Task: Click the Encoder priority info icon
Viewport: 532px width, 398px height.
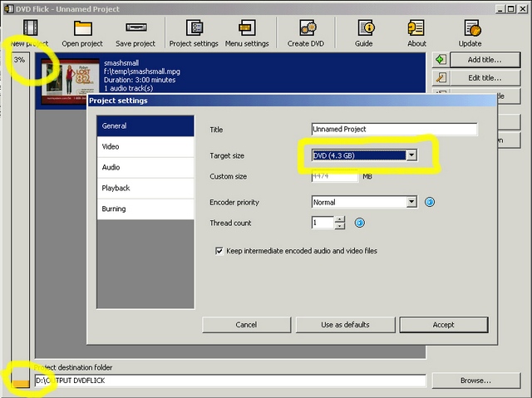Action: coord(430,202)
